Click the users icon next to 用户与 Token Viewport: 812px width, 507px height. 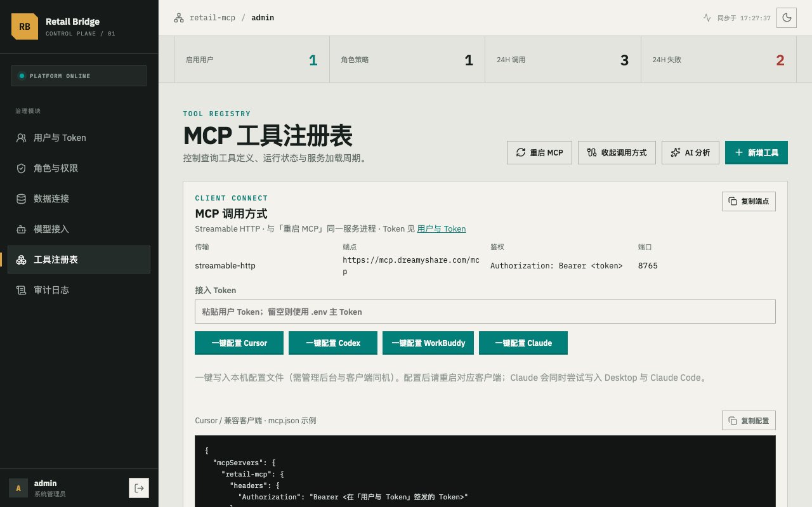click(x=21, y=138)
